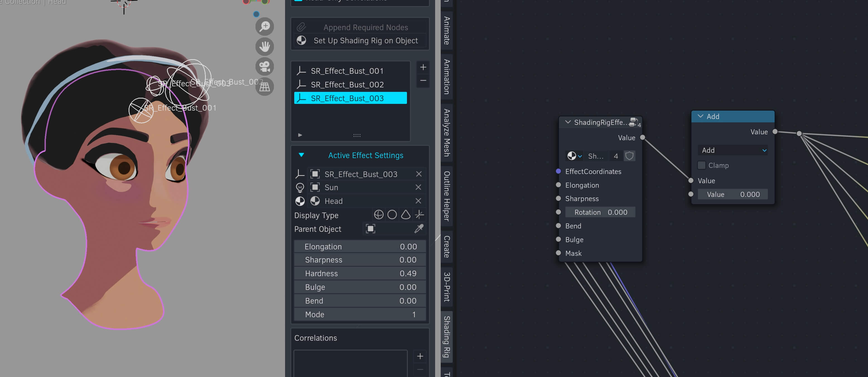
Task: Click Add node Value output socket
Action: 775,132
